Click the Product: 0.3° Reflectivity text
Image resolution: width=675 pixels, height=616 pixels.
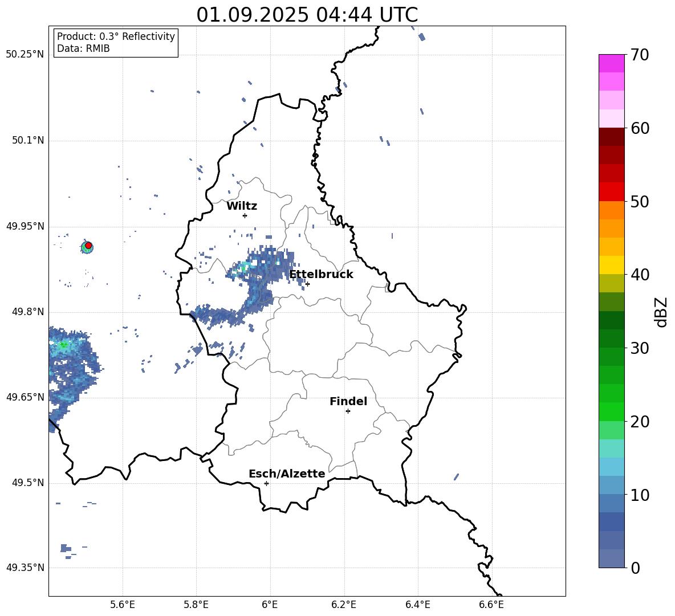click(x=116, y=36)
